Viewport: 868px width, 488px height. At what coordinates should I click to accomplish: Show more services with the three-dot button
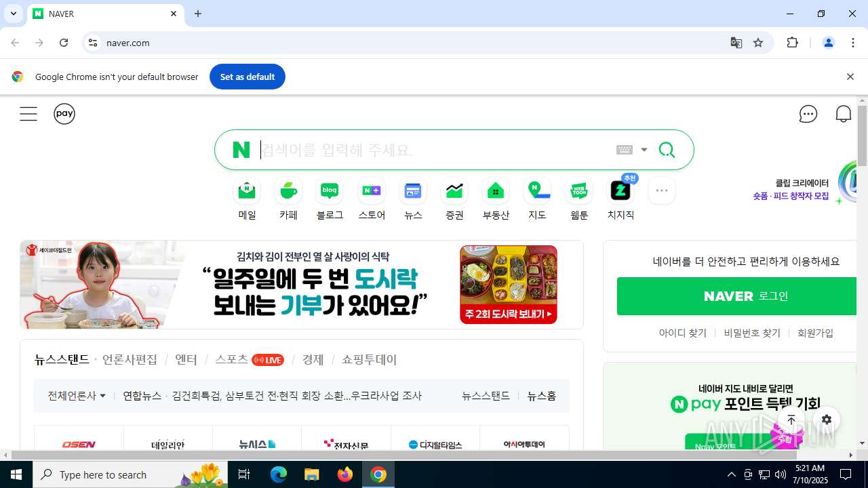click(662, 191)
